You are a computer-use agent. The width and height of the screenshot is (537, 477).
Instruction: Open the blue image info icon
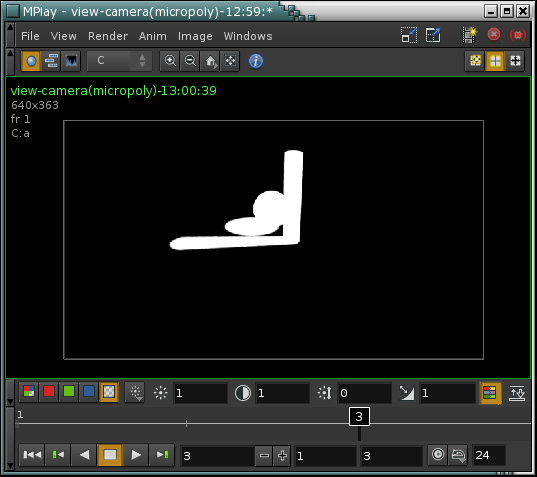pos(256,61)
